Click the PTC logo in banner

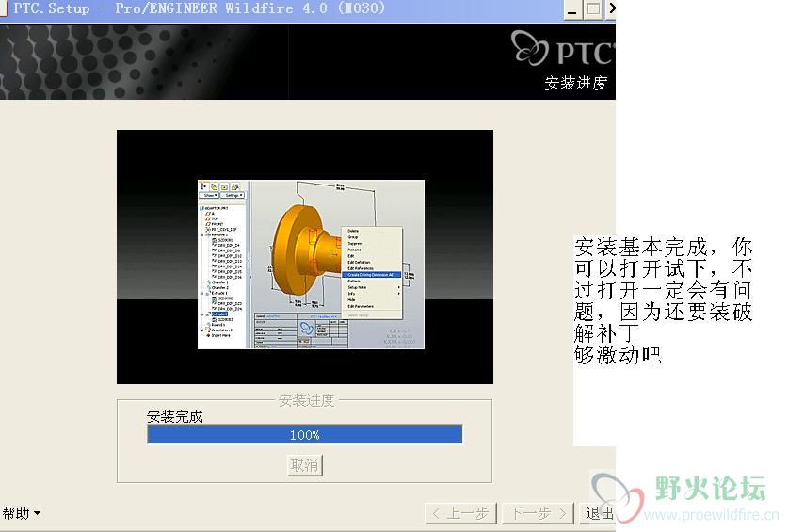pyautogui.click(x=562, y=48)
